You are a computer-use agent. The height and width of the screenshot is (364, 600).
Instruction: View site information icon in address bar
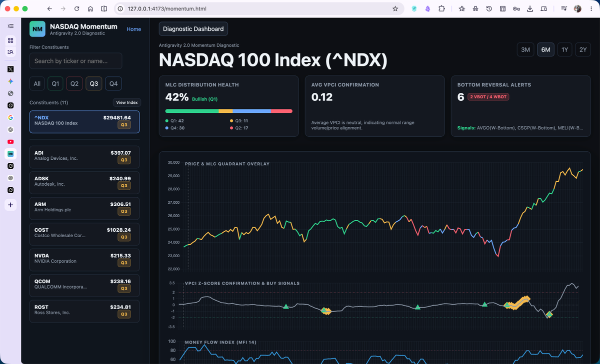point(121,8)
